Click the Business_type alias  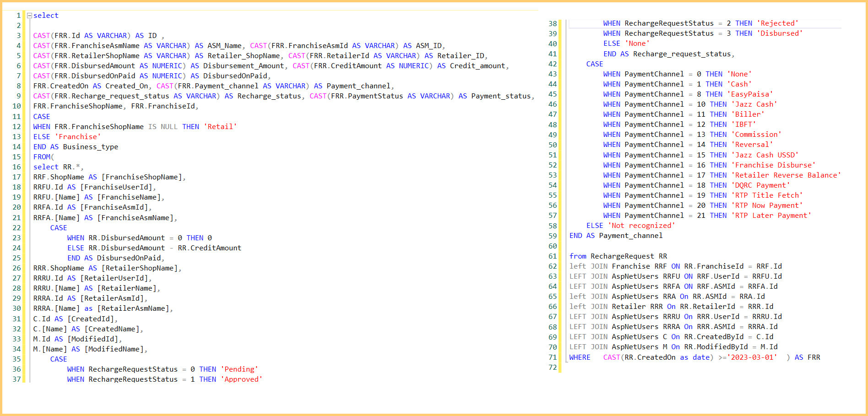[x=90, y=147]
